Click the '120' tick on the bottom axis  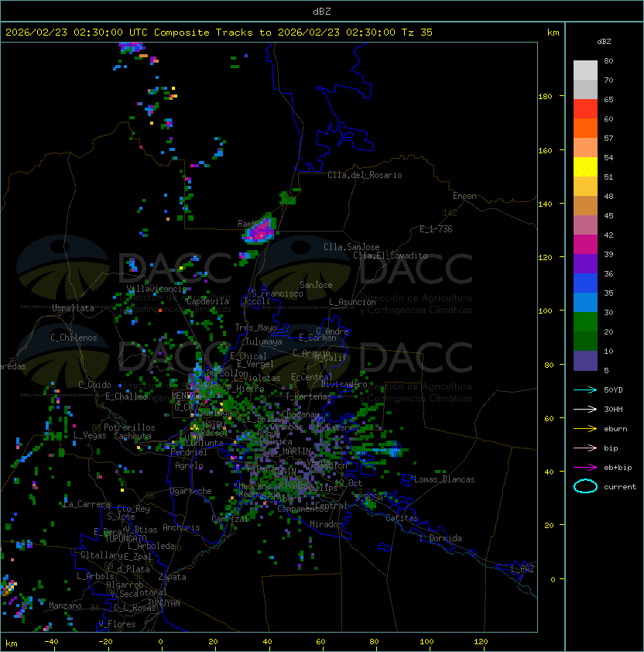tap(481, 642)
